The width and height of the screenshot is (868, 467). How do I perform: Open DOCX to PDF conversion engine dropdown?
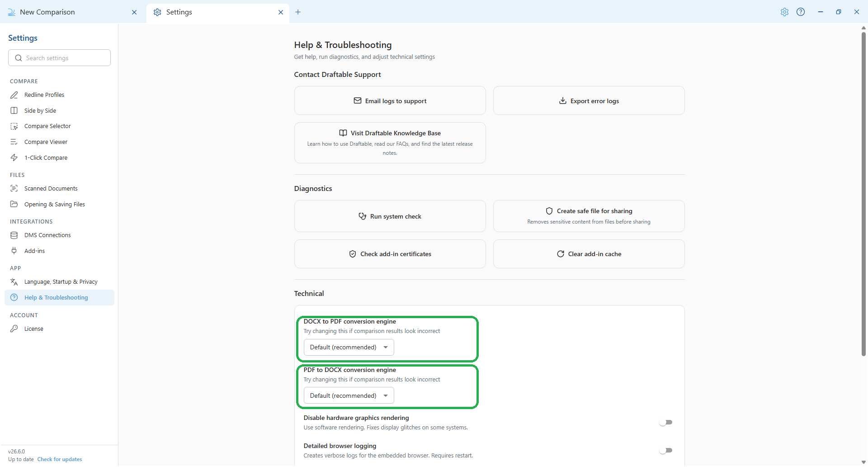pos(349,348)
